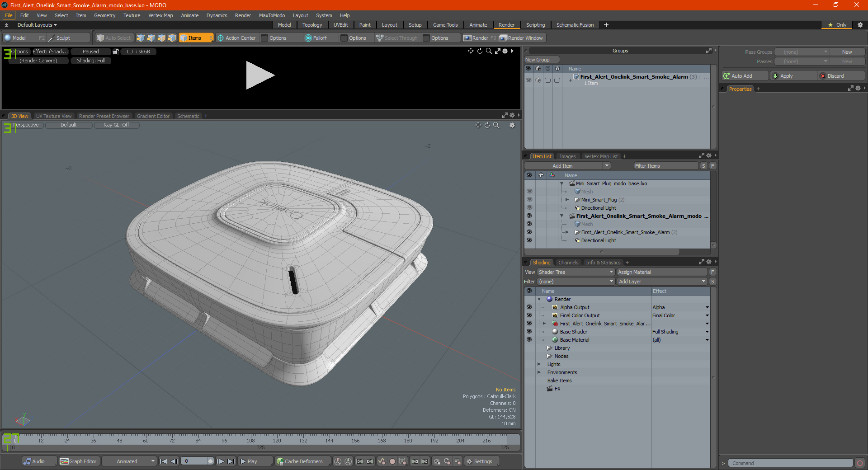Screen dimensions: 868x470
Task: Click the 3D viewport zoom icon
Action: [496, 125]
